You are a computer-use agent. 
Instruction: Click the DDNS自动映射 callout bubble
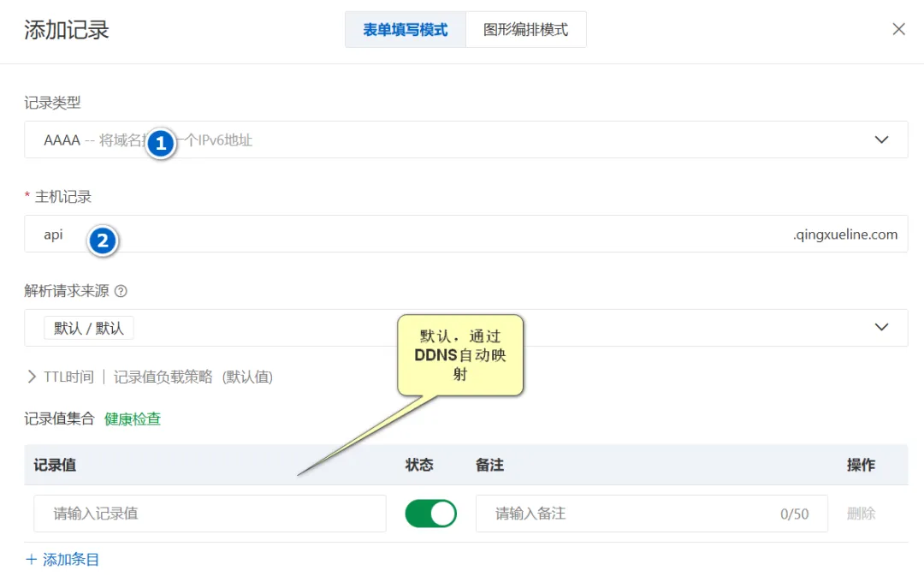[460, 354]
